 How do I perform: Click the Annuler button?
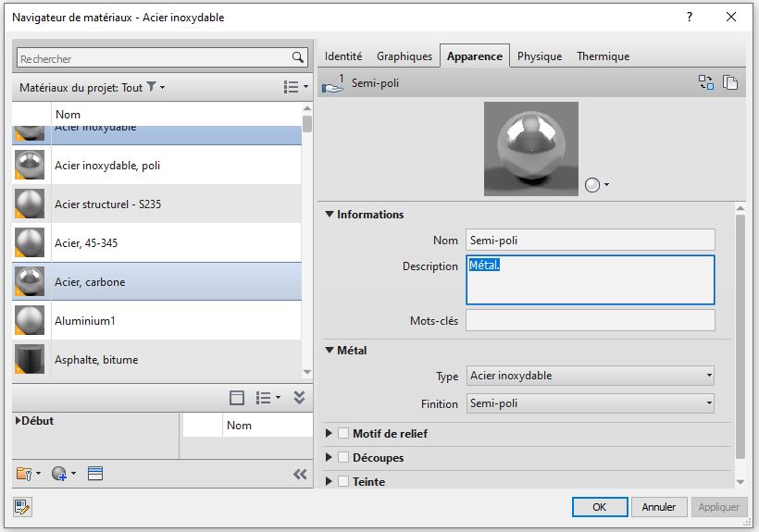pyautogui.click(x=659, y=507)
